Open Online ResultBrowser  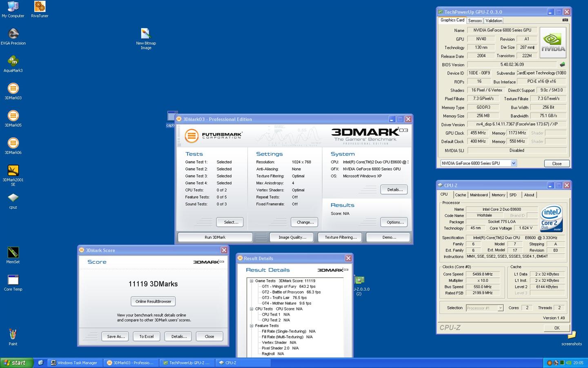[x=153, y=301]
